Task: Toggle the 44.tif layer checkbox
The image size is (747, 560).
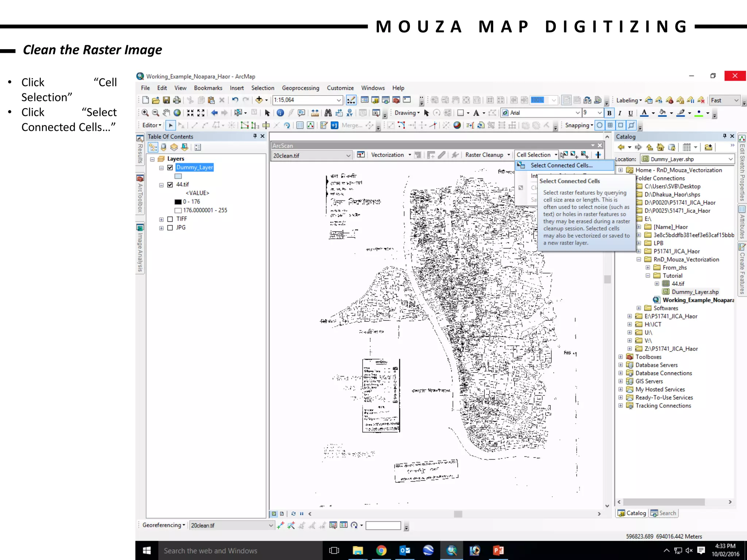Action: coord(170,184)
